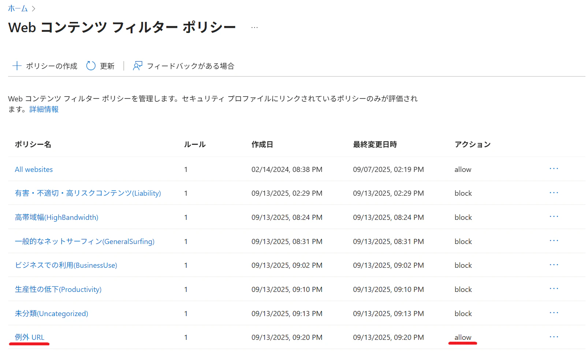Open the 未分類(Uncategorized) policy
Screen dimensions: 588x364
coord(51,314)
